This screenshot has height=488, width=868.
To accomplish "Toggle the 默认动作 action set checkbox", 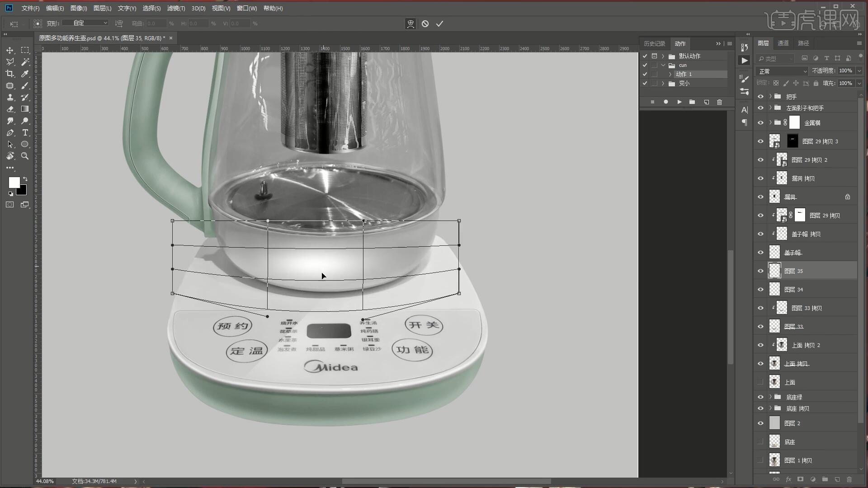I will (x=645, y=56).
